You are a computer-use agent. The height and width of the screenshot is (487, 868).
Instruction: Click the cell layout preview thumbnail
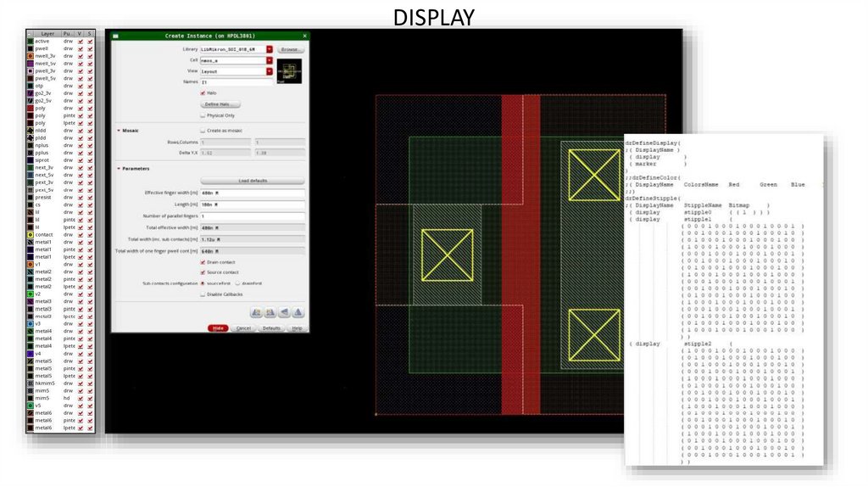290,71
